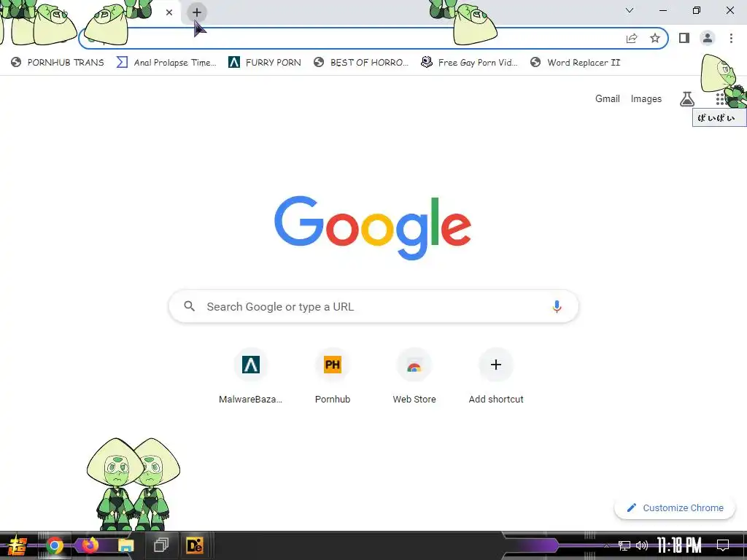Image resolution: width=747 pixels, height=560 pixels.
Task: Click the Google logo
Action: tap(373, 227)
